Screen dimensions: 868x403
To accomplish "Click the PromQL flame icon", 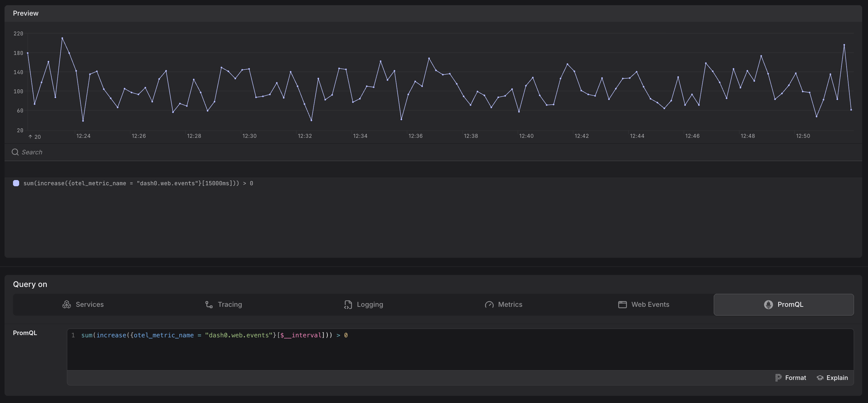I will [768, 305].
